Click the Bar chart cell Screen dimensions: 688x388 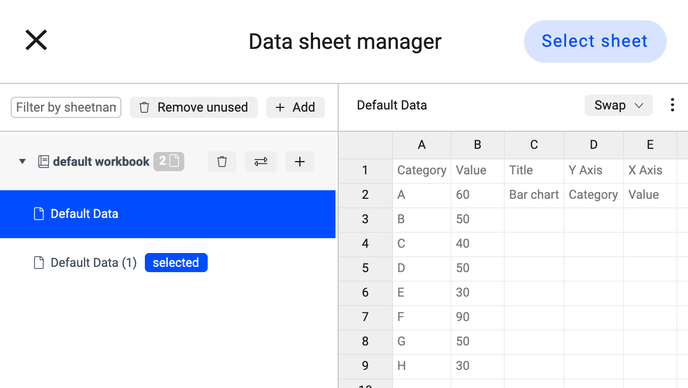[534, 194]
